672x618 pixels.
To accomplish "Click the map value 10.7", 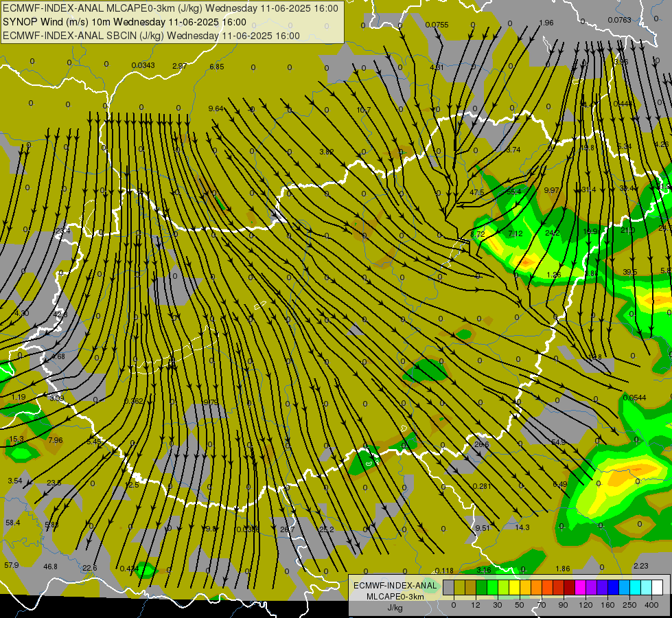I will (x=363, y=111).
